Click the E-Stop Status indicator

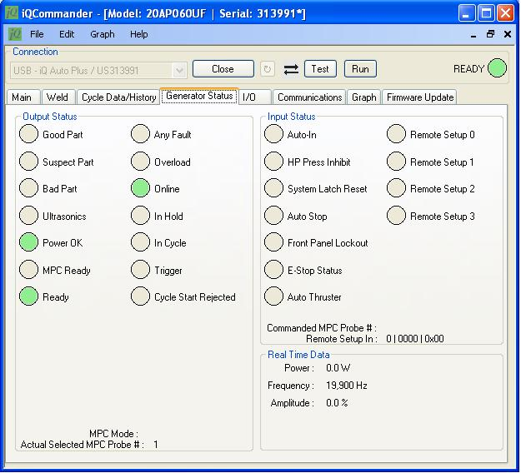(x=274, y=269)
